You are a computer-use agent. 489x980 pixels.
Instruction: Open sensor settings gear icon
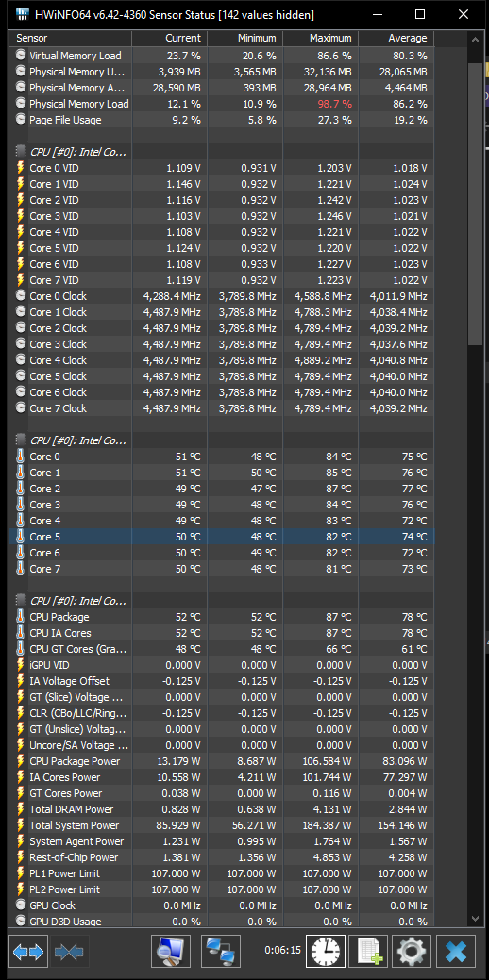(412, 952)
